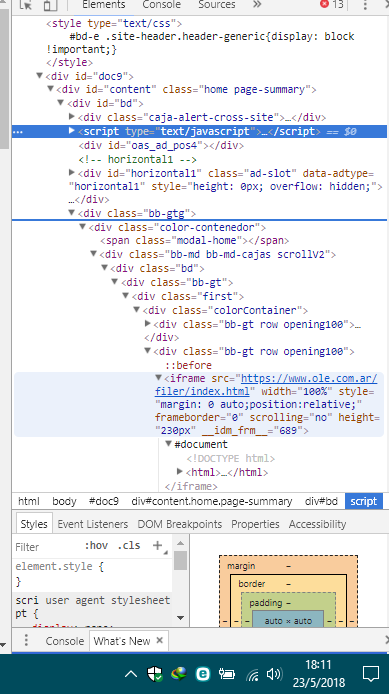Click styles pane scrollbar up arrow
This screenshot has width=389, height=694.
181,543
